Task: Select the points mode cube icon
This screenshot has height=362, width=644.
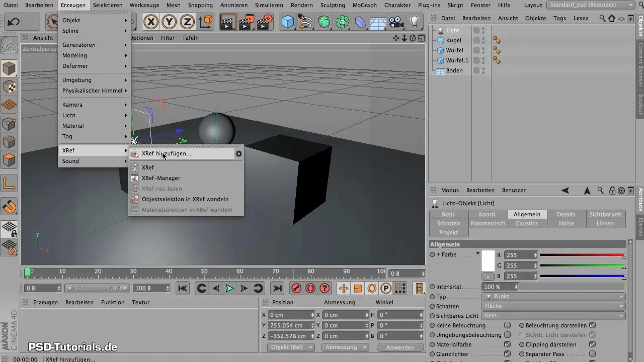Action: (x=10, y=123)
